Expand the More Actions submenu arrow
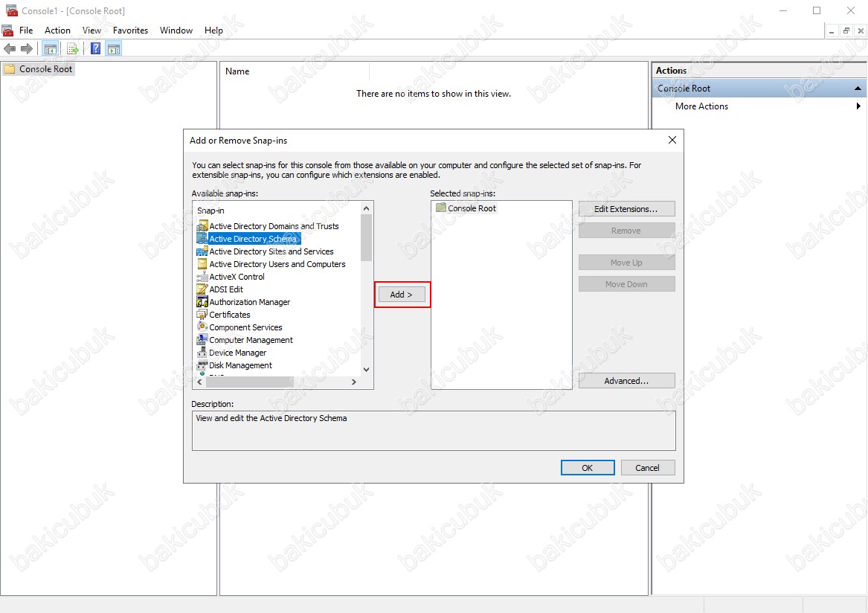Screen dimensions: 868x613 coord(858,106)
